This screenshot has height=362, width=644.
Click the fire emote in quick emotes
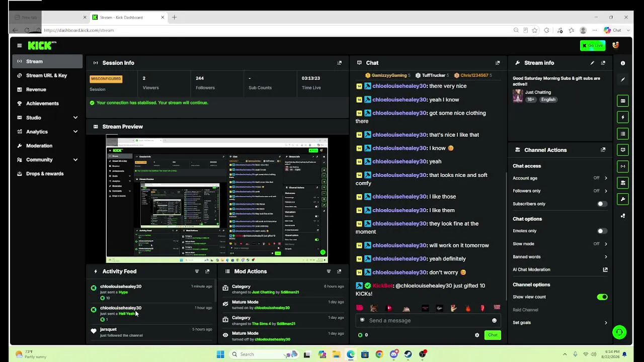pos(468,308)
